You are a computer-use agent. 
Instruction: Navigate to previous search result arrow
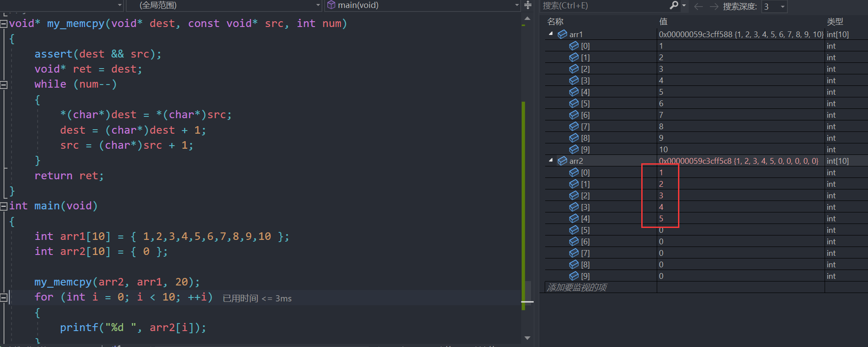[699, 6]
